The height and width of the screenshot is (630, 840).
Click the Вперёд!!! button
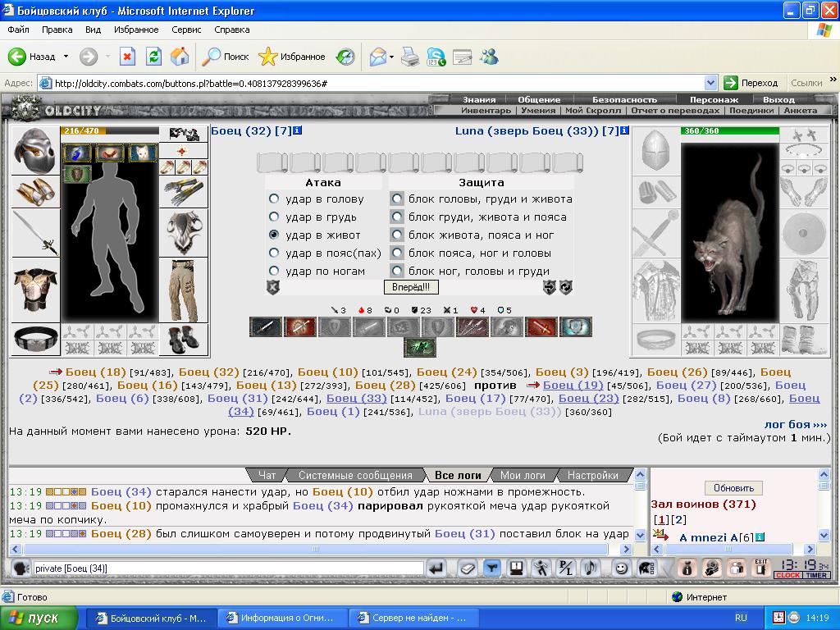(x=411, y=287)
